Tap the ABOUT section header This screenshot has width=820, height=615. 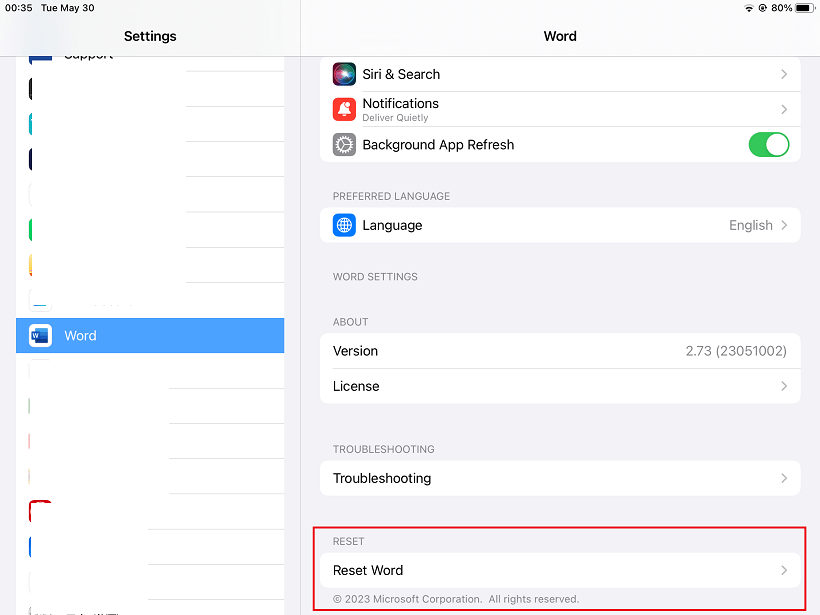coord(350,322)
